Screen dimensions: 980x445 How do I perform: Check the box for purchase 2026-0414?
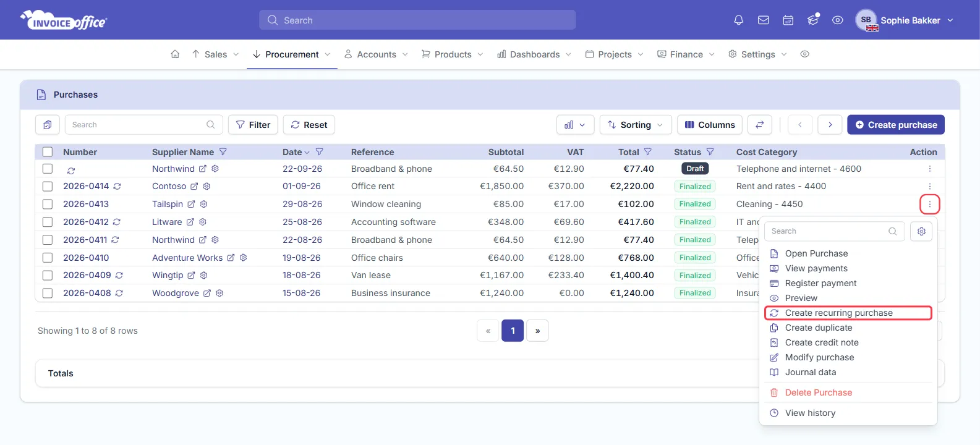tap(48, 186)
